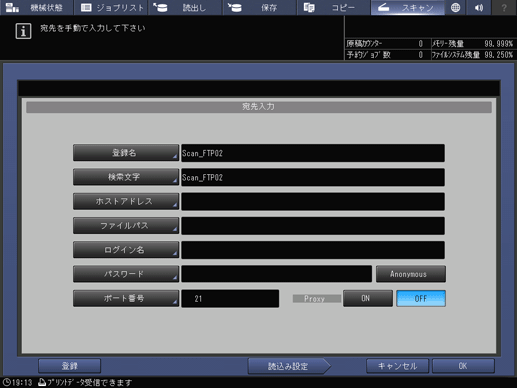Screen dimensions: 517x388
Task: Click the ログイン名 login name button
Action: tap(126, 250)
